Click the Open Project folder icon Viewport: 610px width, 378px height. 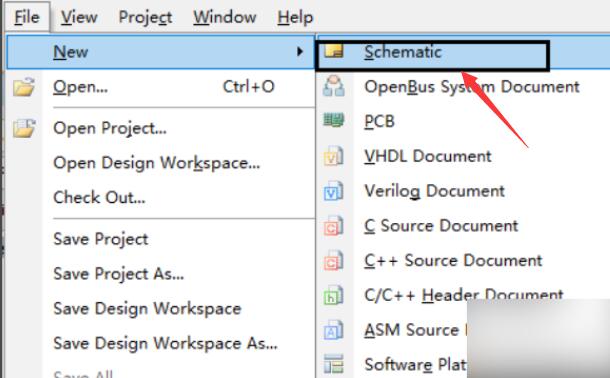[24, 128]
